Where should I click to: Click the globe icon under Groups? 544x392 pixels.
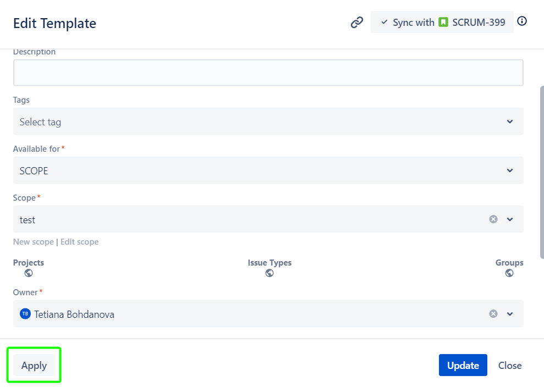click(x=509, y=273)
